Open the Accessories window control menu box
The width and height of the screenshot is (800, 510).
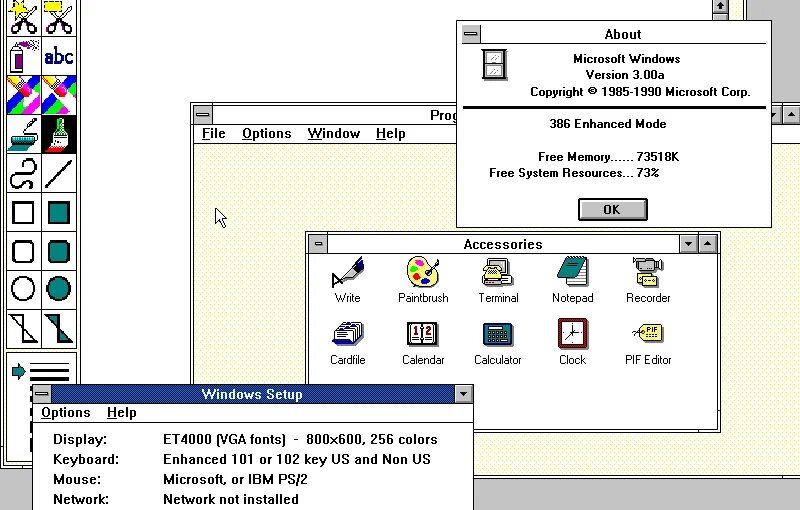[x=318, y=244]
